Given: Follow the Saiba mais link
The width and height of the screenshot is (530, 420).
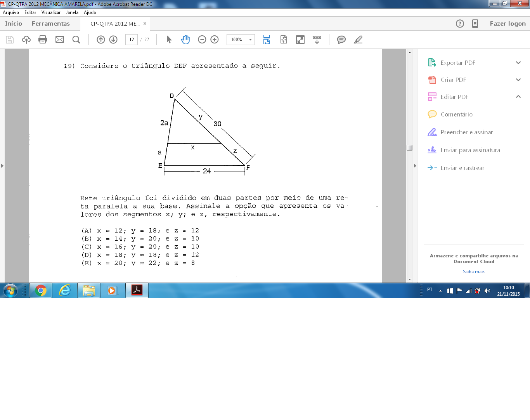Looking at the screenshot, I should (x=474, y=272).
